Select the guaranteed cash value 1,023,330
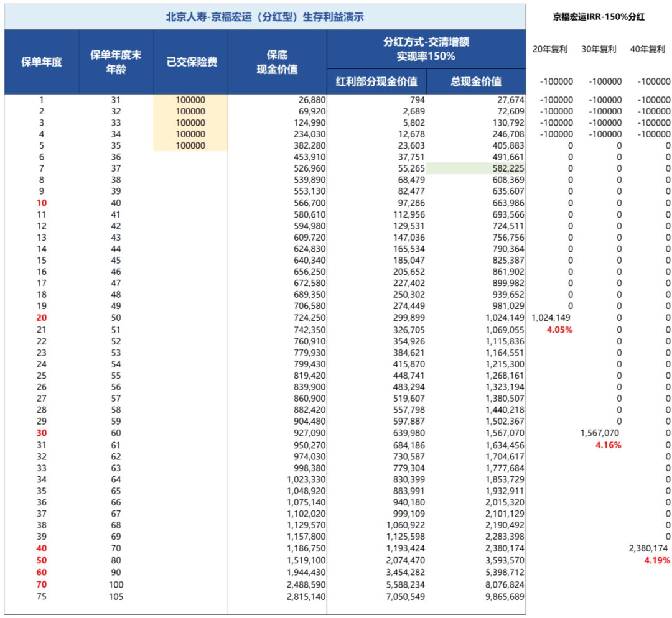The image size is (672, 618). coord(306,480)
